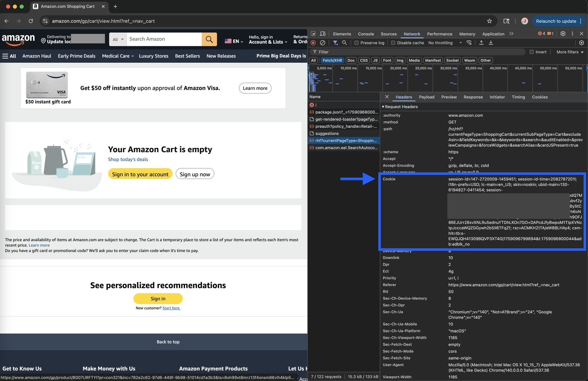
Task: Open the Shop today's deals link
Action: click(128, 159)
